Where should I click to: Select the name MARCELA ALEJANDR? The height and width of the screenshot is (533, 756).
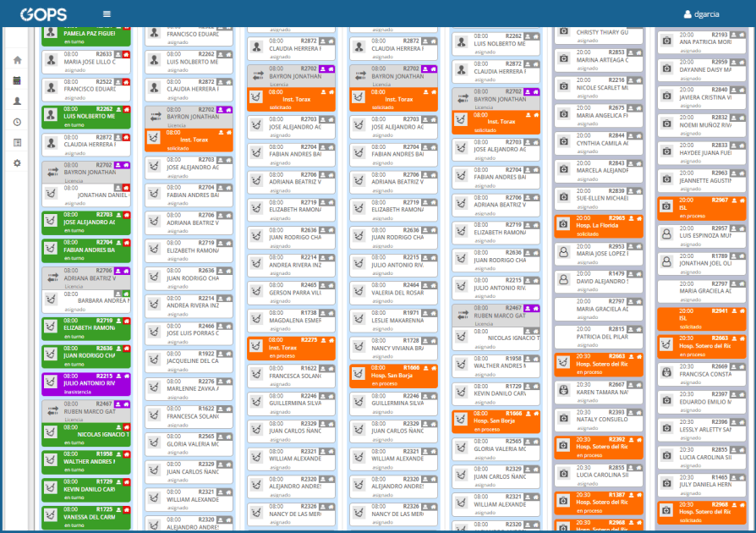pyautogui.click(x=602, y=170)
